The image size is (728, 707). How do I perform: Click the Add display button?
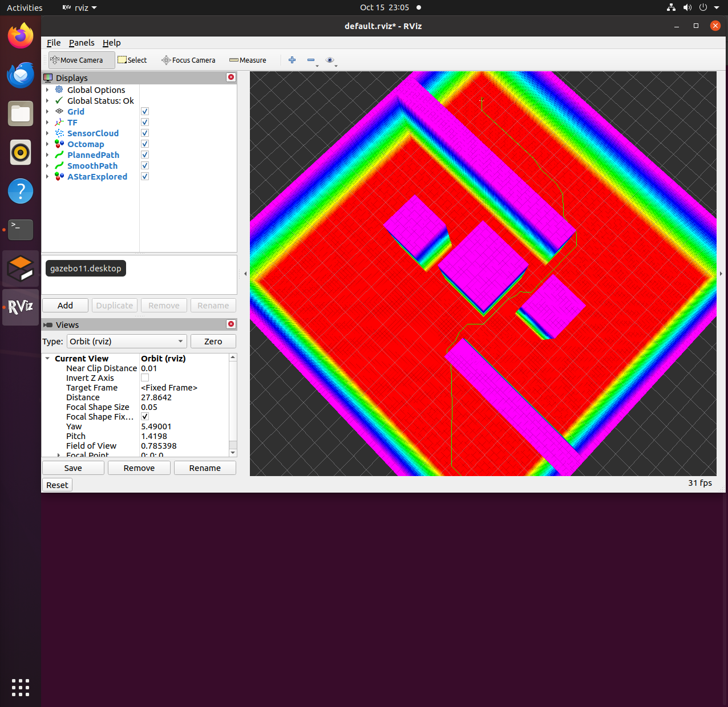coord(65,306)
